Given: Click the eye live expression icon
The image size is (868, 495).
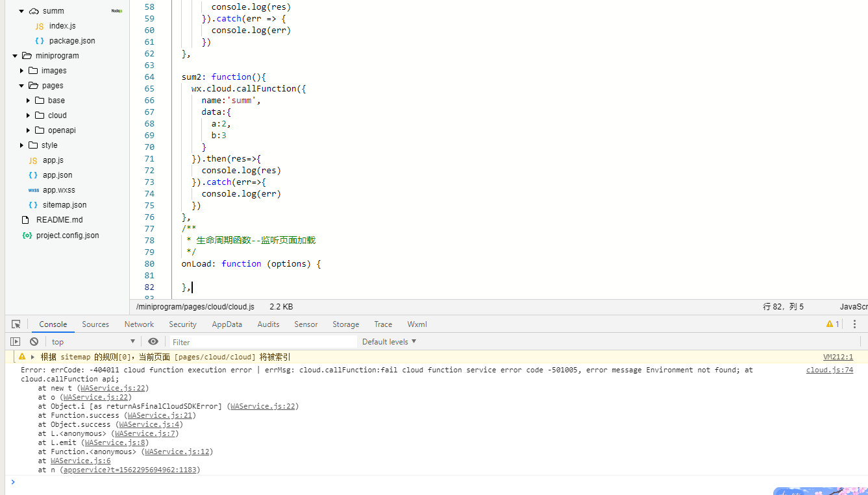Looking at the screenshot, I should (153, 342).
